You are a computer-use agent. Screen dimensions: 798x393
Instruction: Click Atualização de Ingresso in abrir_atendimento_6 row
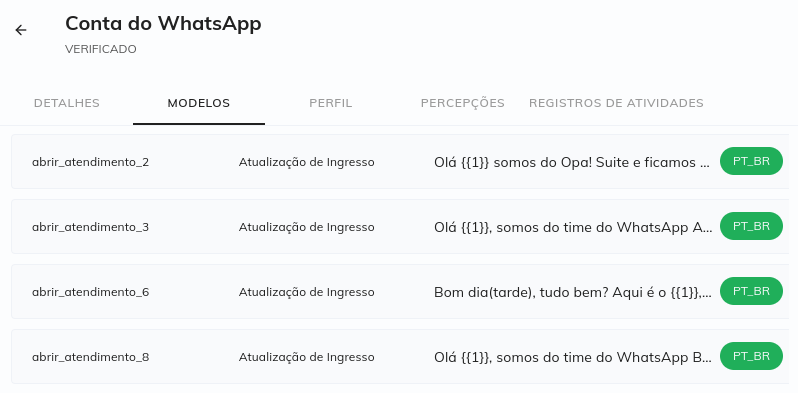(x=307, y=292)
